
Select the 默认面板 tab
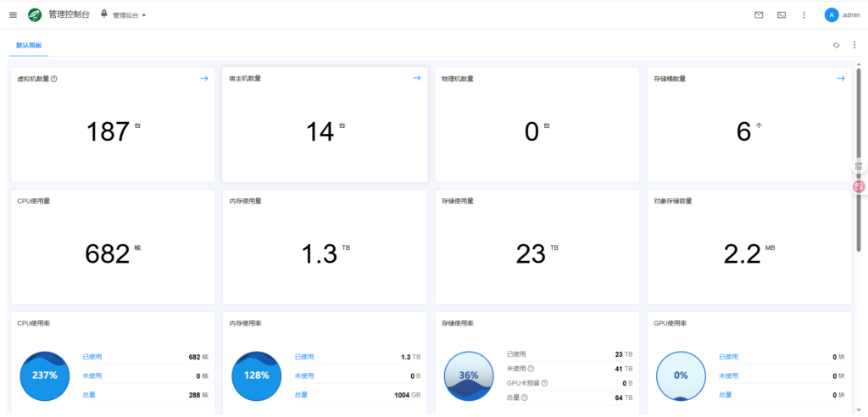pos(29,45)
